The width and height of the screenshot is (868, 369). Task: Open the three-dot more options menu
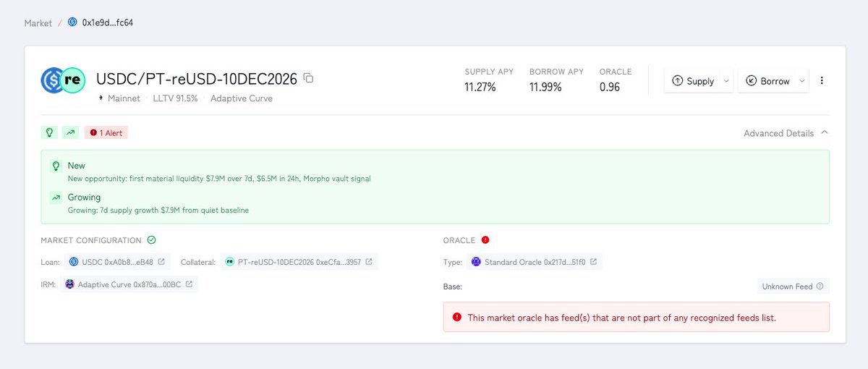pos(822,81)
